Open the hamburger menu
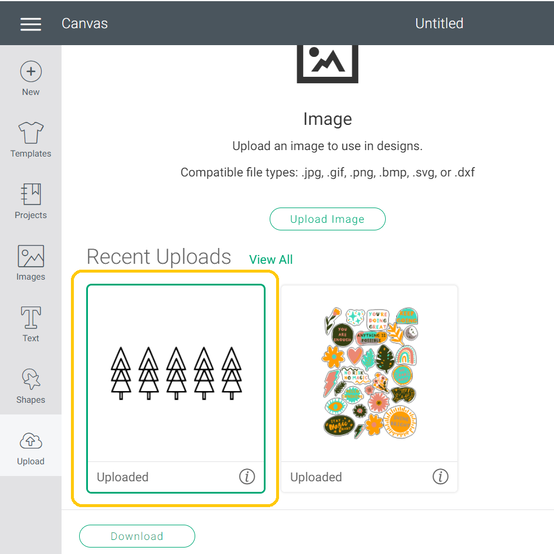This screenshot has height=554, width=554. (x=31, y=24)
